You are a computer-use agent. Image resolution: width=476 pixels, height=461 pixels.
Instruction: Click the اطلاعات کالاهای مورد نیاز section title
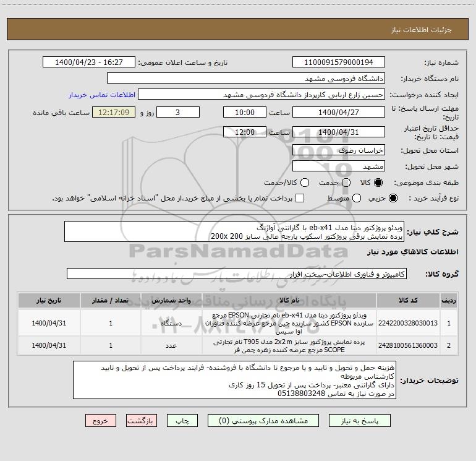[x=413, y=252]
